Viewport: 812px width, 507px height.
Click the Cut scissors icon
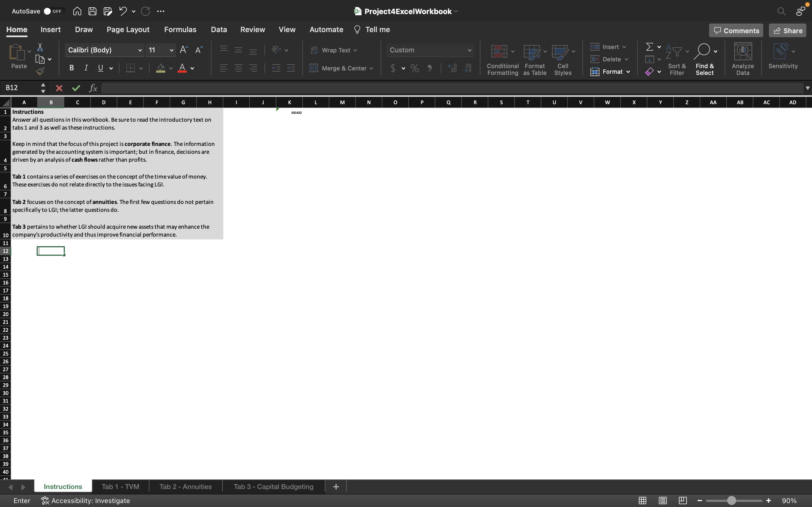[40, 47]
